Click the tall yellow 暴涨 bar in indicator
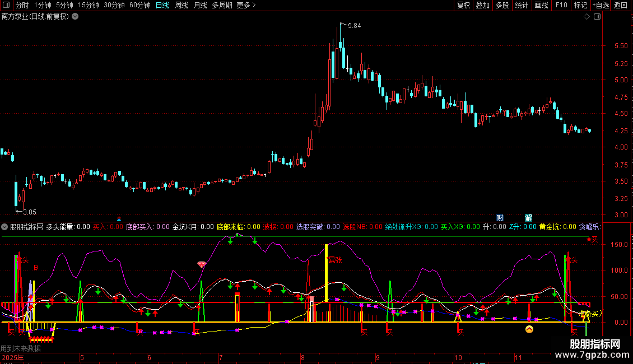Viewport: 633px width, 364px height. tap(326, 273)
